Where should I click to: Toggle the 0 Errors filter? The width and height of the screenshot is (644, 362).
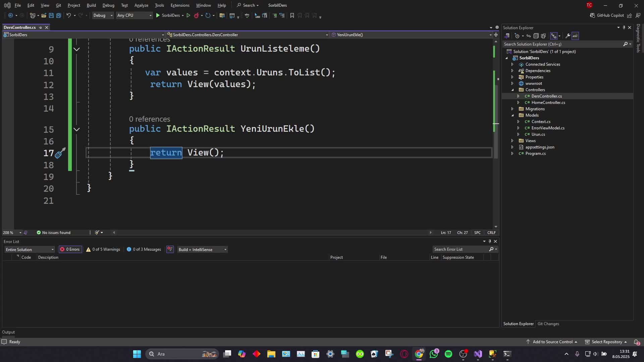click(x=70, y=249)
